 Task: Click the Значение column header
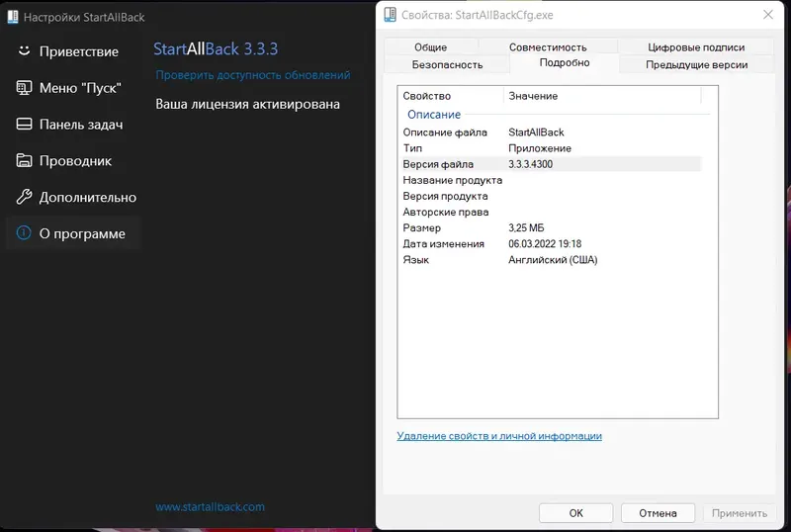tap(602, 96)
